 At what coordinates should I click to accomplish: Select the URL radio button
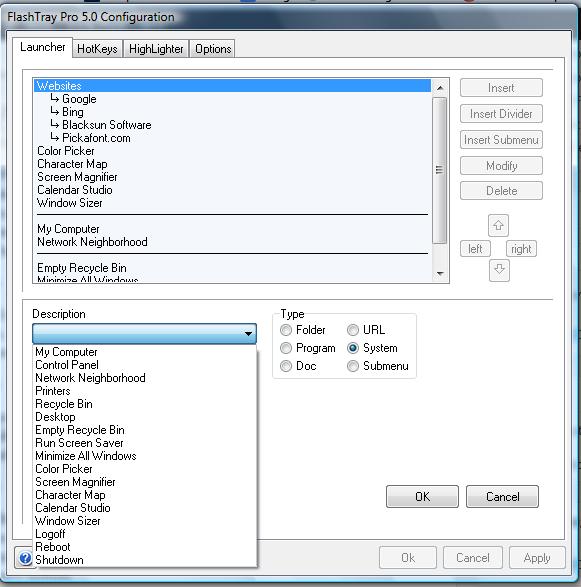pos(353,330)
